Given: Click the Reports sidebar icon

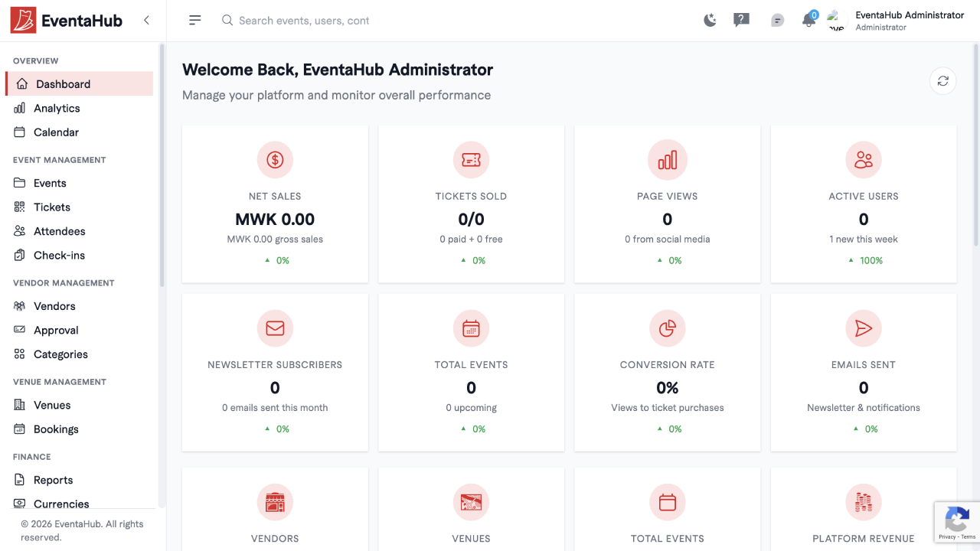Looking at the screenshot, I should pyautogui.click(x=20, y=481).
